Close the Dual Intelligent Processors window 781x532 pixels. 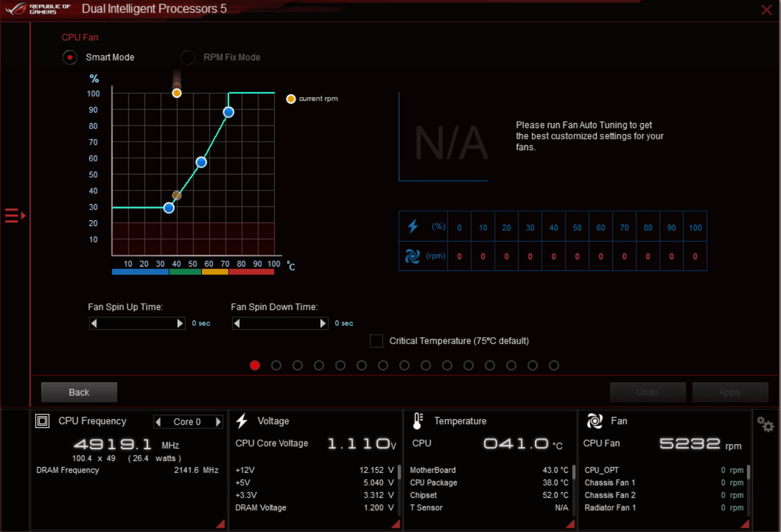766,10
